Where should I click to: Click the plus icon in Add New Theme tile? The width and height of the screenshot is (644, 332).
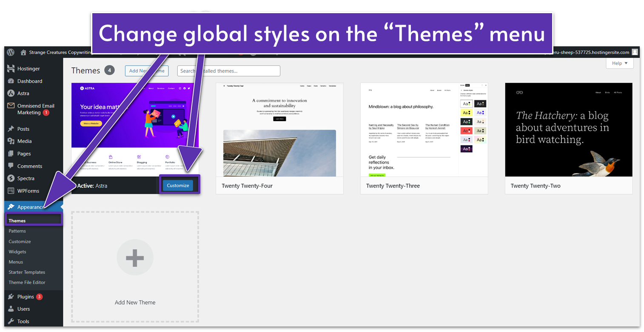click(x=135, y=258)
